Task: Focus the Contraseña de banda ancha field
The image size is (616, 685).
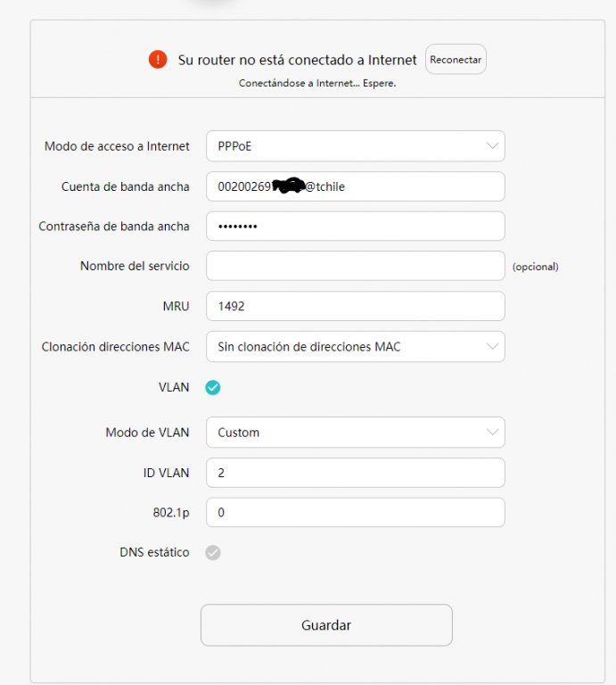Action: [x=355, y=227]
